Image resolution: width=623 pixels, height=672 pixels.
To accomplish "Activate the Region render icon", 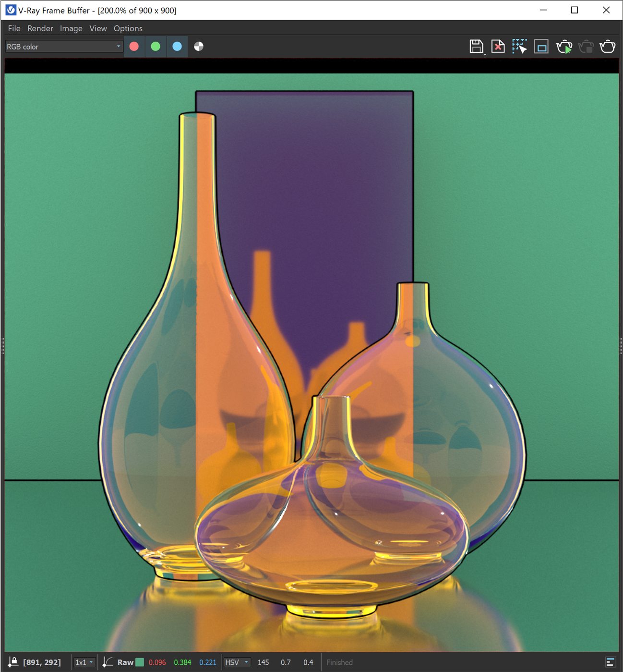I will click(541, 47).
